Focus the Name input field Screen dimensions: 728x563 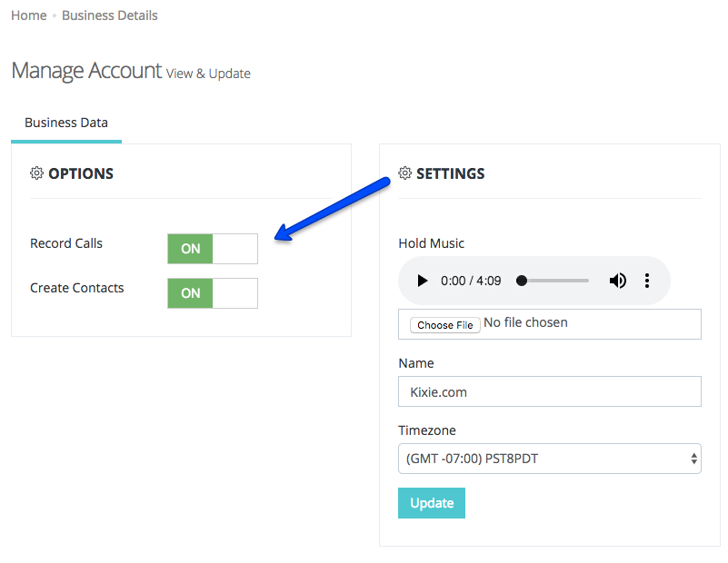pyautogui.click(x=550, y=391)
